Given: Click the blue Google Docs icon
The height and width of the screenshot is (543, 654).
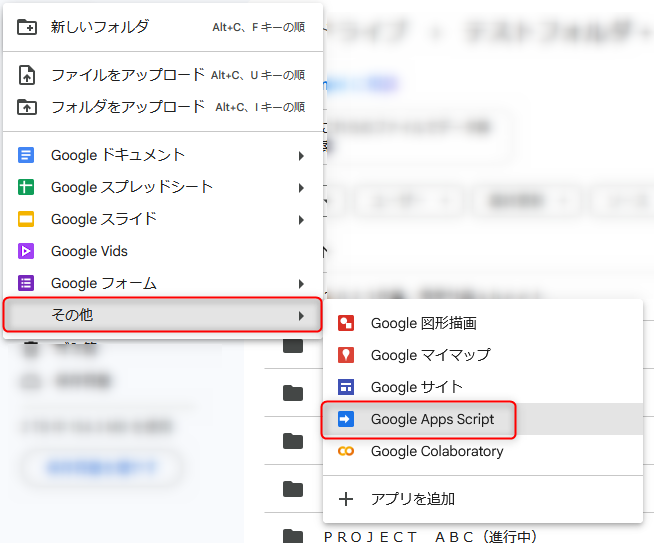Looking at the screenshot, I should (26, 155).
